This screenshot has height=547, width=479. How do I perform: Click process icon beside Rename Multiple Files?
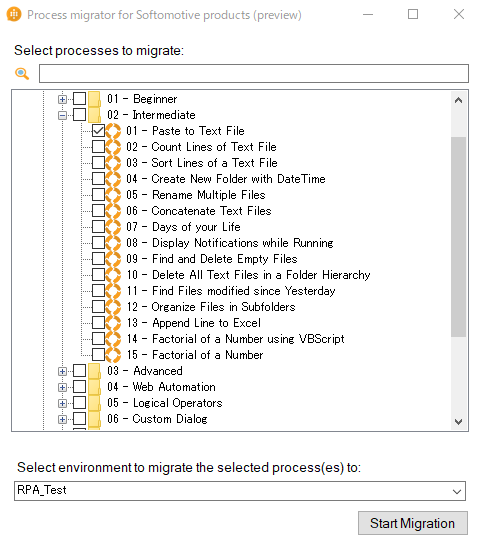113,195
